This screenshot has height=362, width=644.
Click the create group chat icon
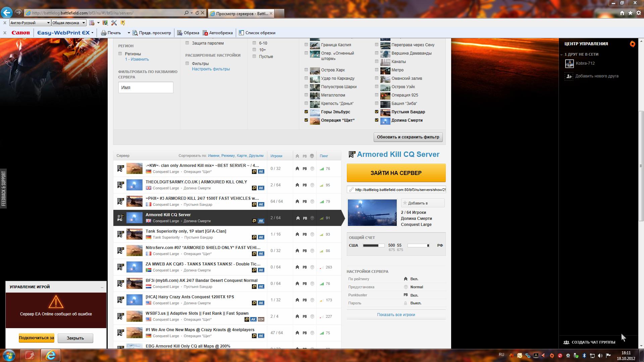click(x=566, y=342)
